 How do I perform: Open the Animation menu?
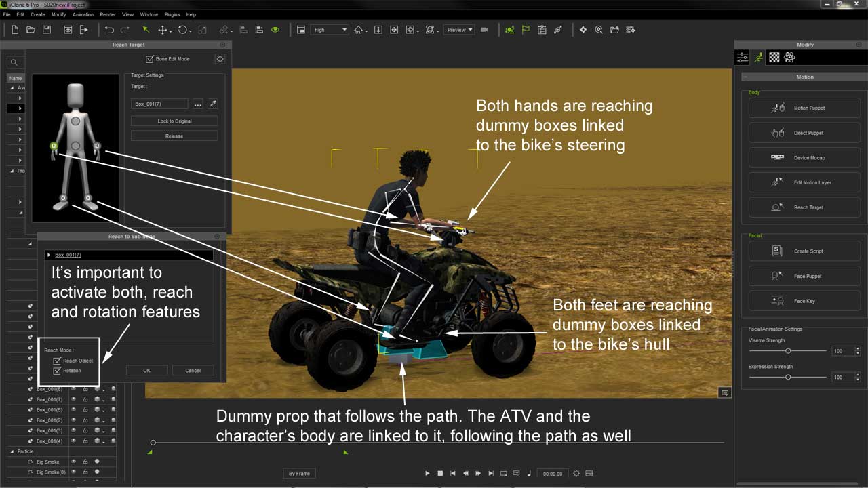(x=83, y=14)
